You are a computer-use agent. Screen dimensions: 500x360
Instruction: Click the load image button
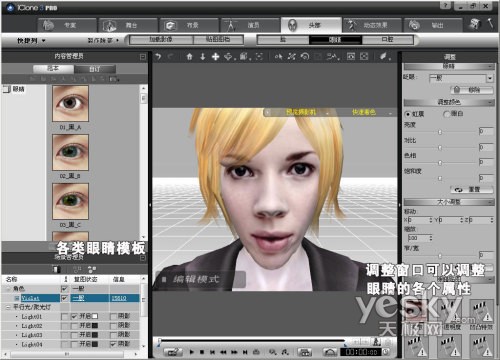161,40
